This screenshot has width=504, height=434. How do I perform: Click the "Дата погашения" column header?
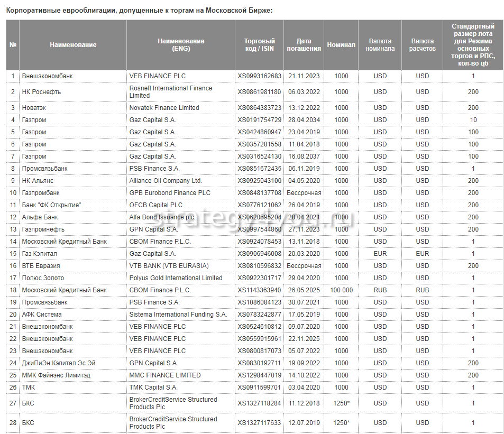coord(304,45)
